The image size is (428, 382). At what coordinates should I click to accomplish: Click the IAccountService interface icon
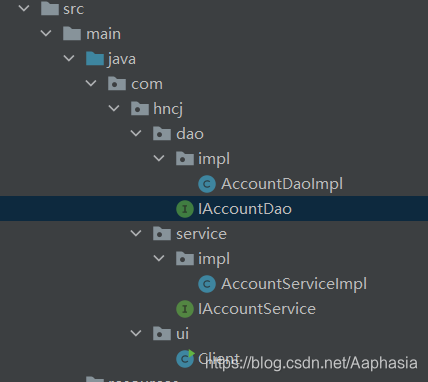click(185, 309)
